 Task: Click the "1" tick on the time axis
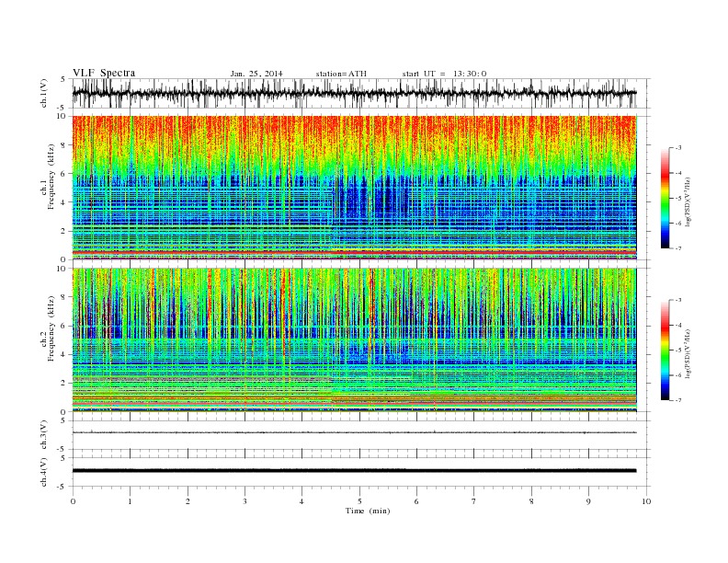130,501
